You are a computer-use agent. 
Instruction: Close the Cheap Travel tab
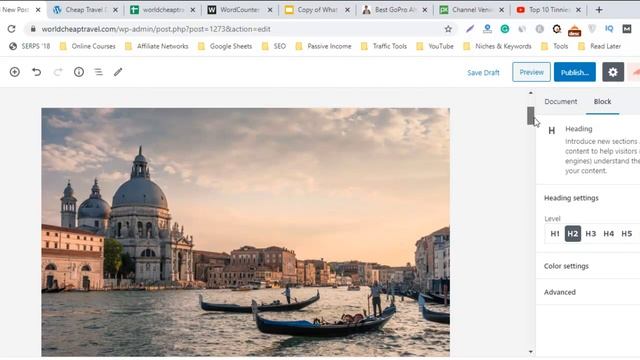tap(116, 10)
